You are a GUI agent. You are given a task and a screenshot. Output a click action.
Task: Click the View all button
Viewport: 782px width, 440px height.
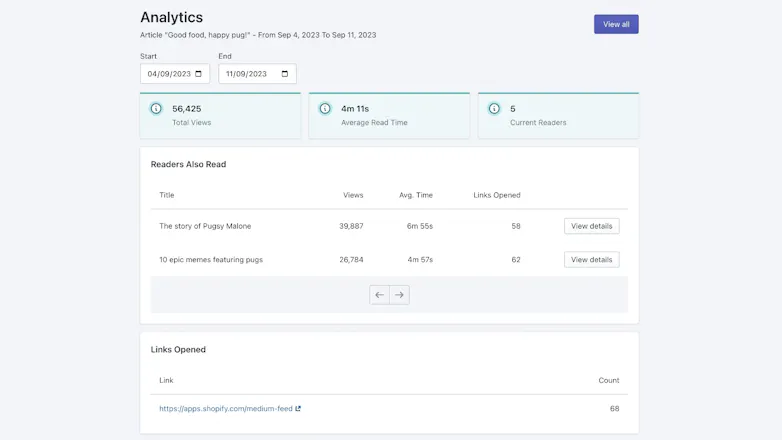pyautogui.click(x=616, y=24)
